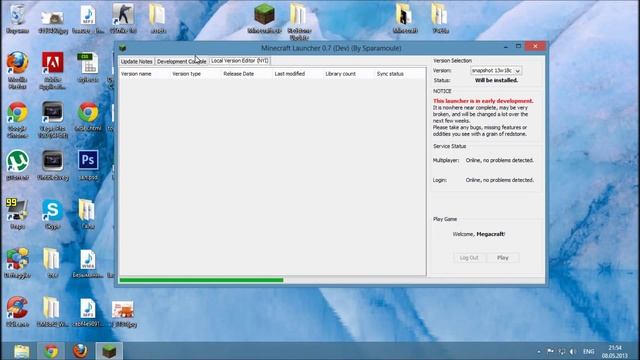The width and height of the screenshot is (640, 360).
Task: Show hidden system tray icons
Action: tap(539, 351)
